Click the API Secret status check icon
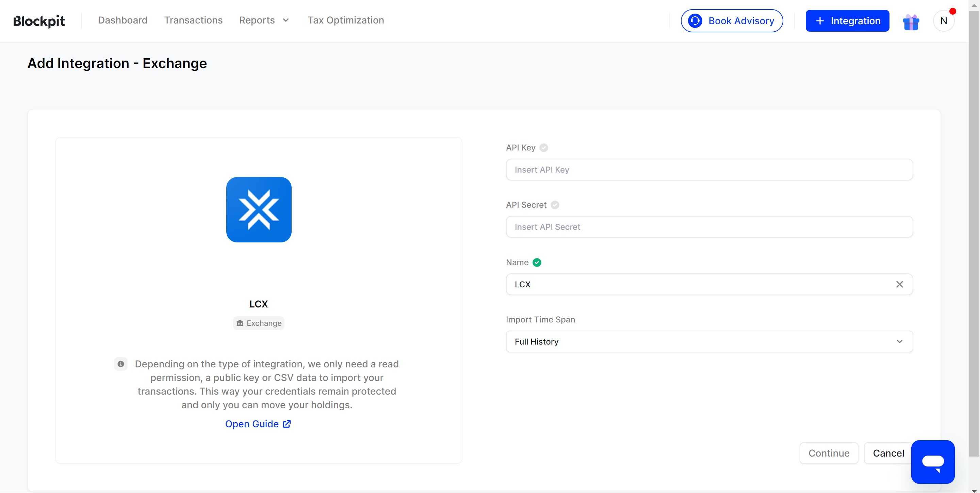The height and width of the screenshot is (493, 980). 555,205
